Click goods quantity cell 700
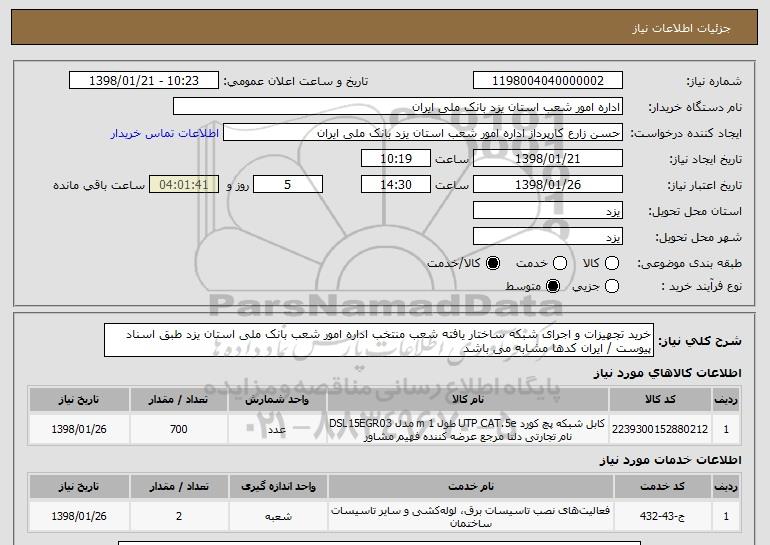Screen dimensions: 770x545 pyautogui.click(x=178, y=429)
